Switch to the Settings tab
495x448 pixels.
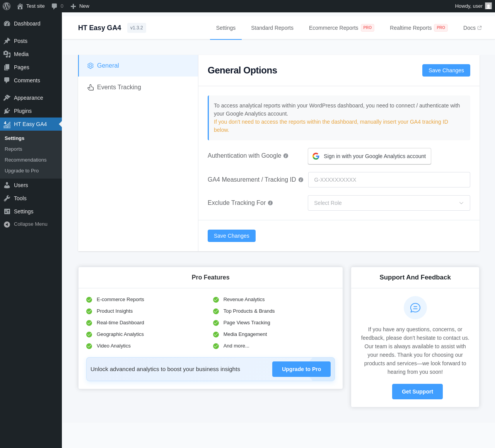[x=226, y=28]
